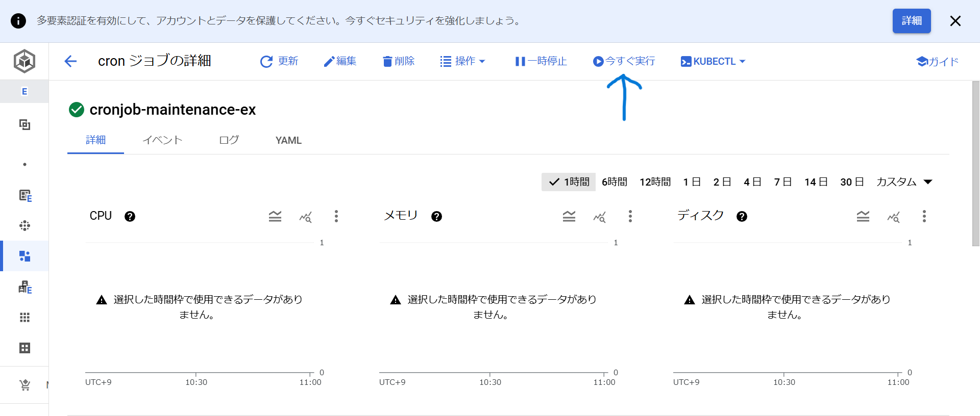Click 一時停止 to suspend the cron job
This screenshot has height=416, width=980.
tap(541, 61)
